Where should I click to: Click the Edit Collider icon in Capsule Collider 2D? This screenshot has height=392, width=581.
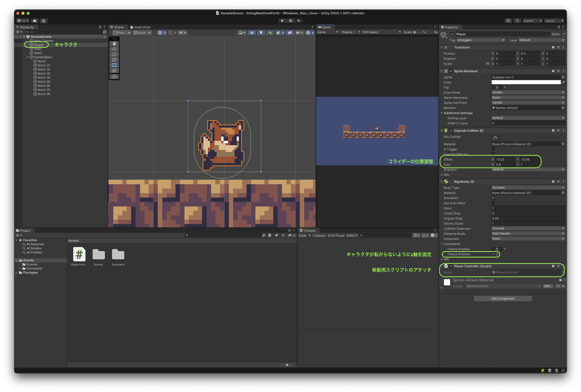pos(495,137)
